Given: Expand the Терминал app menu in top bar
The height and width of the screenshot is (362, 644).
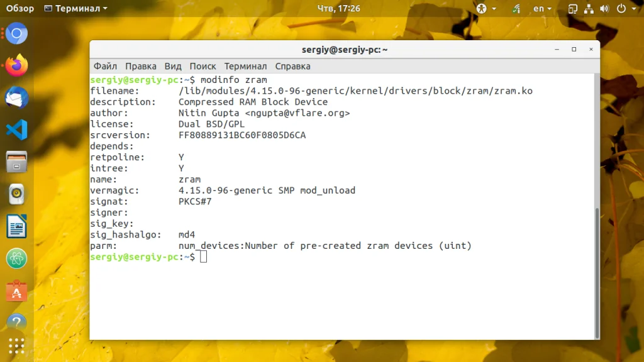Looking at the screenshot, I should 75,8.
